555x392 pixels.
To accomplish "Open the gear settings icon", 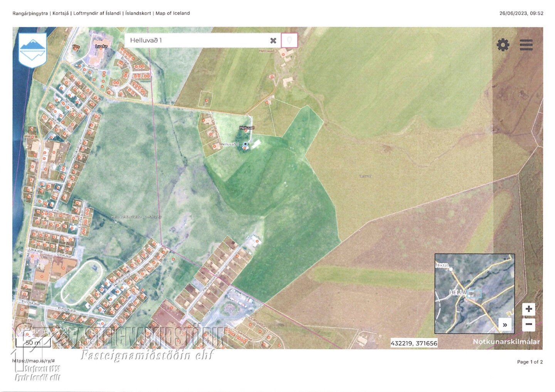I will (x=503, y=45).
